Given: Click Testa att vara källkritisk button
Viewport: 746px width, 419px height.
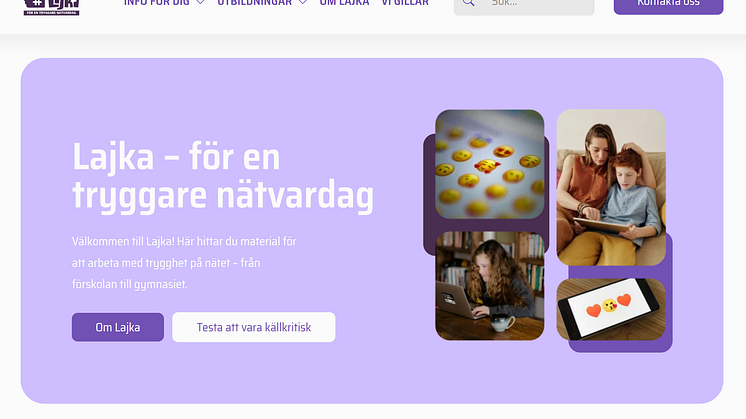Looking at the screenshot, I should [254, 327].
